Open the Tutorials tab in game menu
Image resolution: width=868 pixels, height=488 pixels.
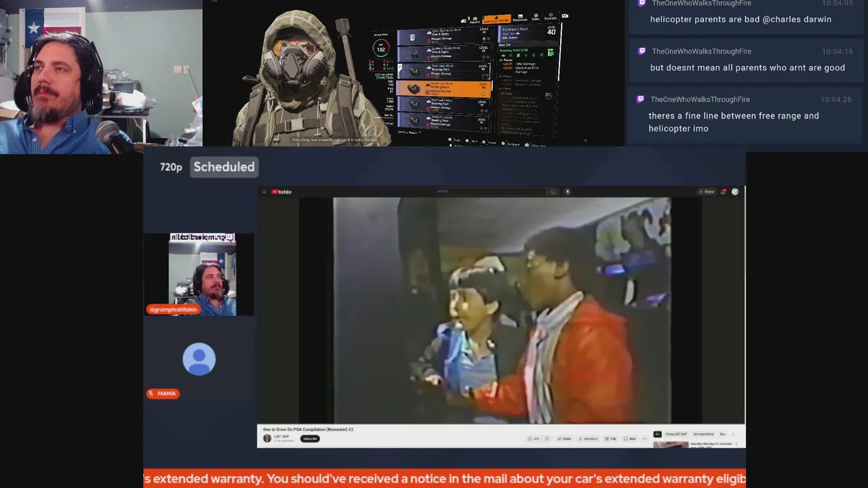551,16
